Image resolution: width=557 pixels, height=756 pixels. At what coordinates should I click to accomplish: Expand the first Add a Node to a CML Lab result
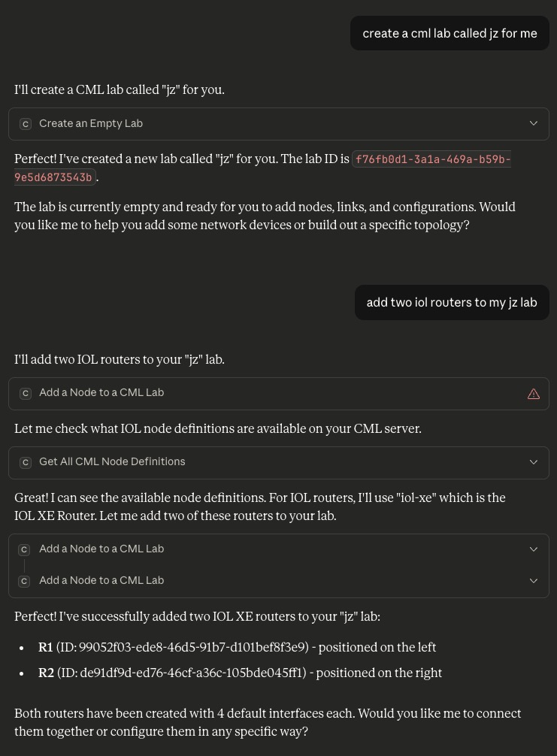tap(534, 549)
